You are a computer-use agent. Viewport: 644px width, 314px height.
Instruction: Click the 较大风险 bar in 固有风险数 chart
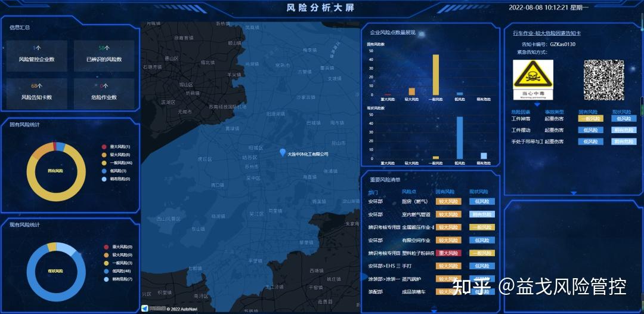[411, 92]
